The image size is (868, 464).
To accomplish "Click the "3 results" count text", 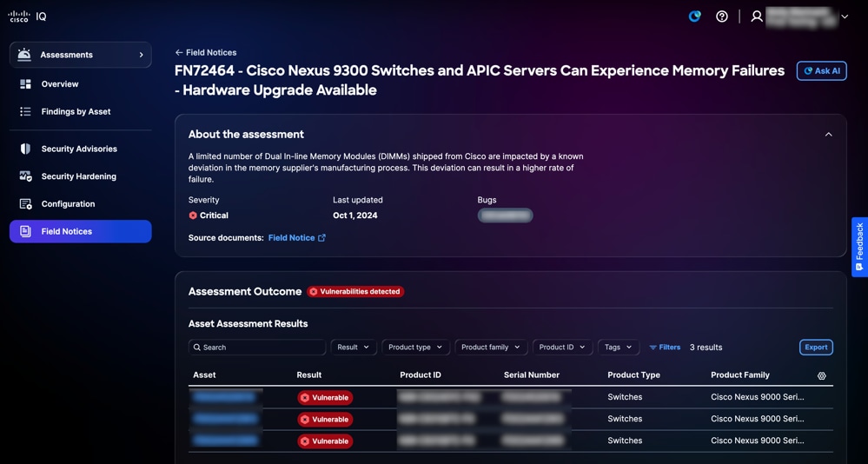I will click(x=706, y=348).
